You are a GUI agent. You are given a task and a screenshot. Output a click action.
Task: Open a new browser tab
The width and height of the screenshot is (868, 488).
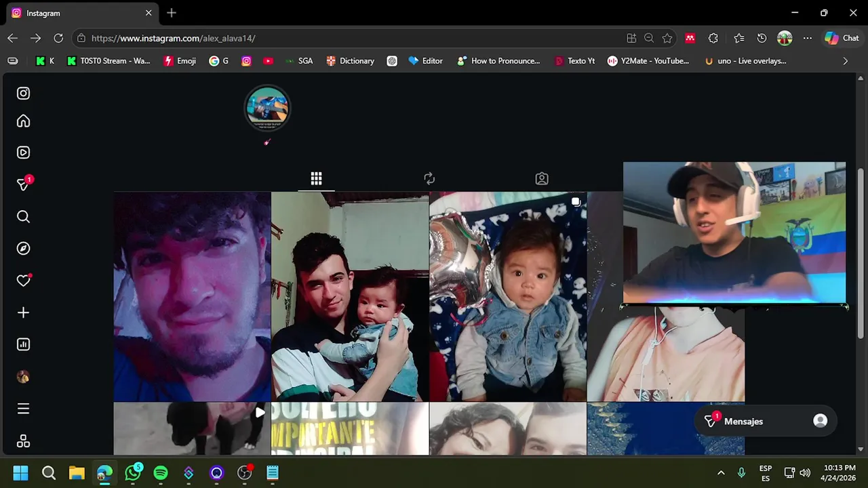pos(172,13)
